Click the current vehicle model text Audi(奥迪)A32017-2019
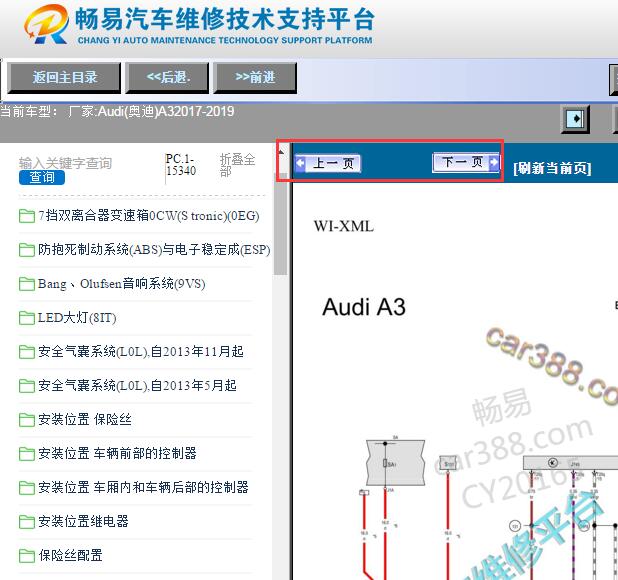618x580 pixels. [x=166, y=112]
